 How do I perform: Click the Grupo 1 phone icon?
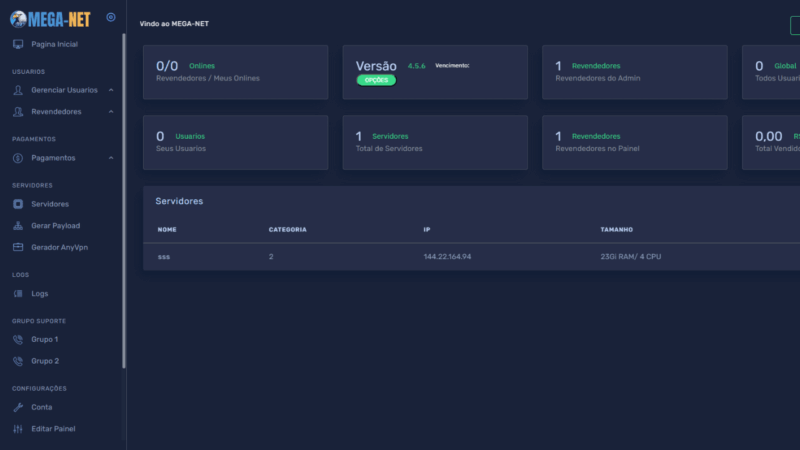pos(18,339)
